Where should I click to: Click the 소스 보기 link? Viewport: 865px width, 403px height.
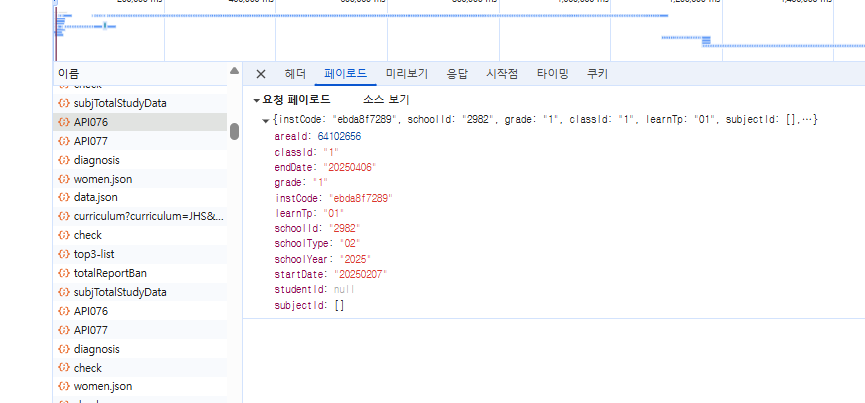point(385,100)
